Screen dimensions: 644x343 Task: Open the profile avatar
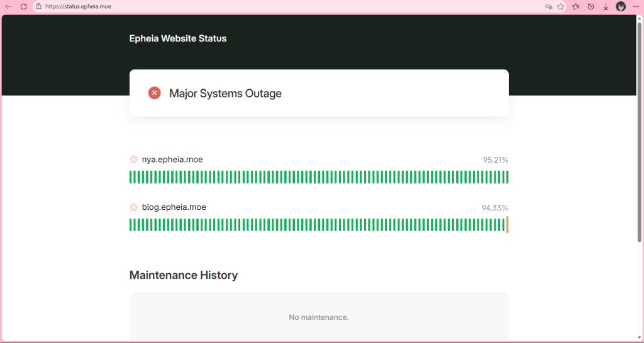coord(621,6)
